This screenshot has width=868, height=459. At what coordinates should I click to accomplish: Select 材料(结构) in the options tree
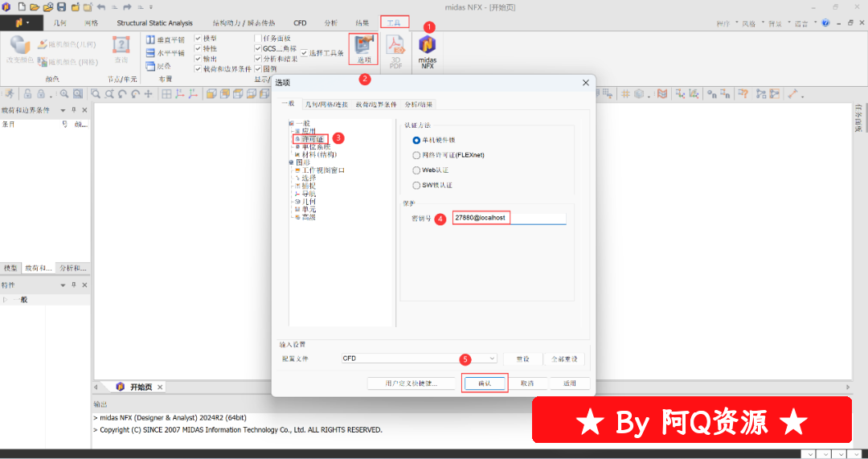pos(319,154)
